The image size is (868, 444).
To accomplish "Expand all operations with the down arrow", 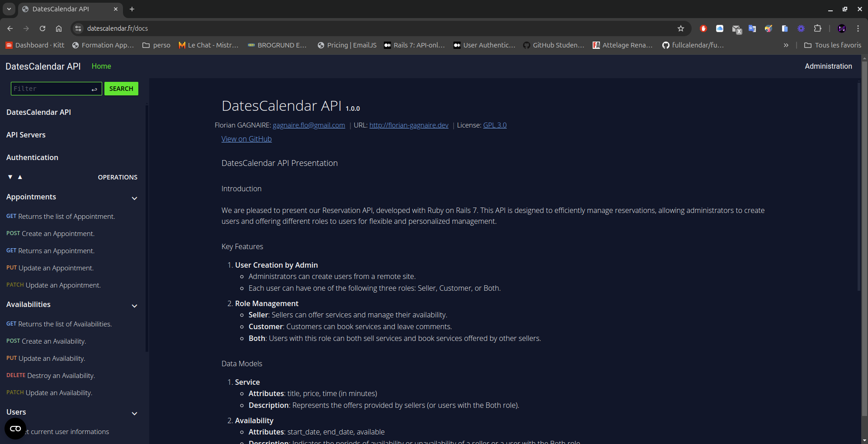I will tap(9, 177).
